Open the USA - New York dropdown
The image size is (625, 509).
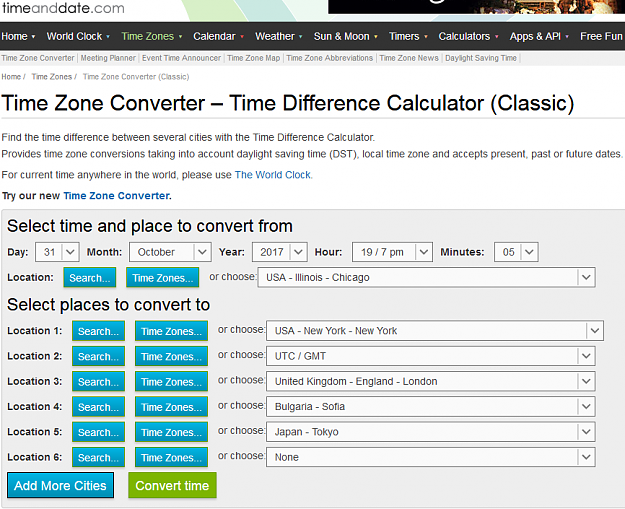tap(435, 330)
